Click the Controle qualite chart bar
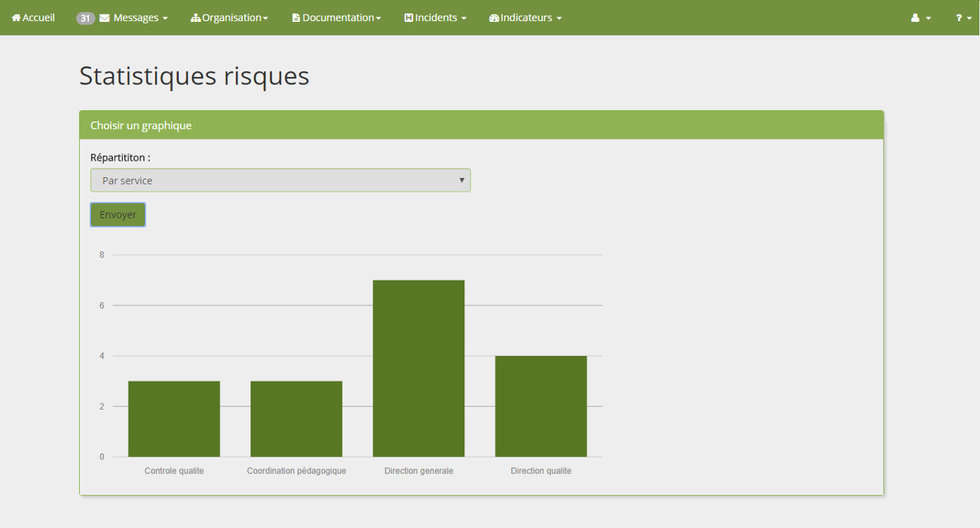Screen dimensions: 980x528 click(174, 419)
